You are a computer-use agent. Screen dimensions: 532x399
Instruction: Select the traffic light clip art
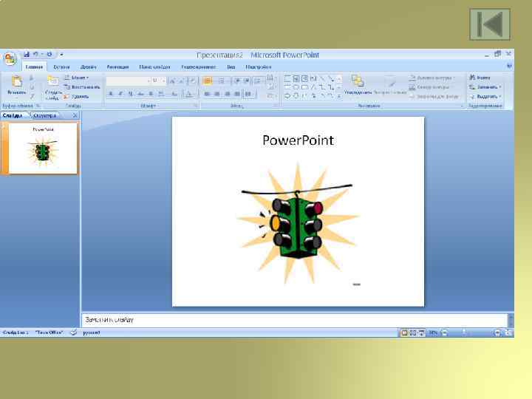point(298,223)
